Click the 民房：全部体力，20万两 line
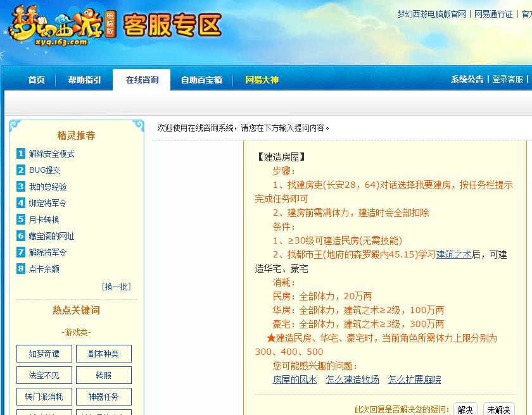Image resolution: width=532 pixels, height=415 pixels. pos(322,296)
